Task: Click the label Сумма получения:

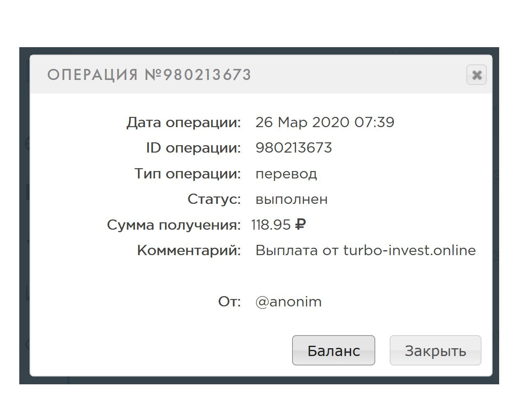Action: (174, 225)
